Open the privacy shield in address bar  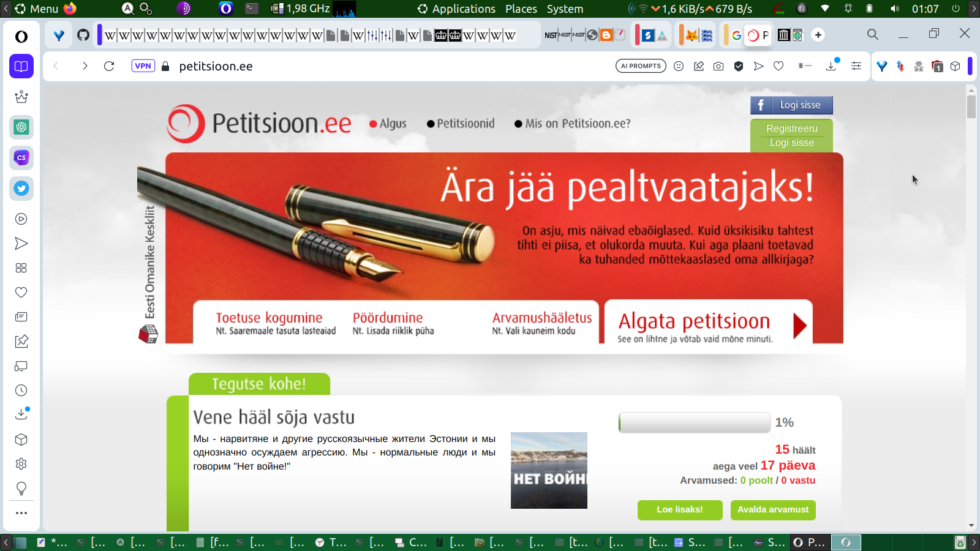coord(739,66)
